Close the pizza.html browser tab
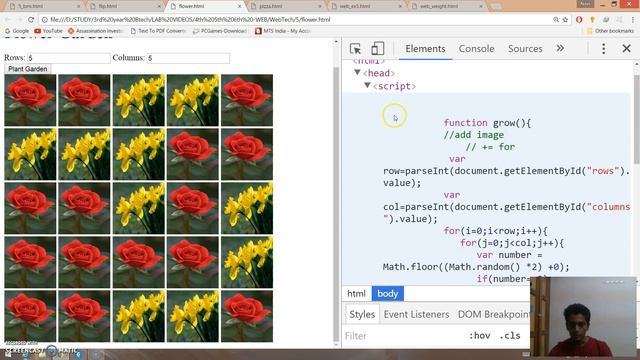 point(320,7)
